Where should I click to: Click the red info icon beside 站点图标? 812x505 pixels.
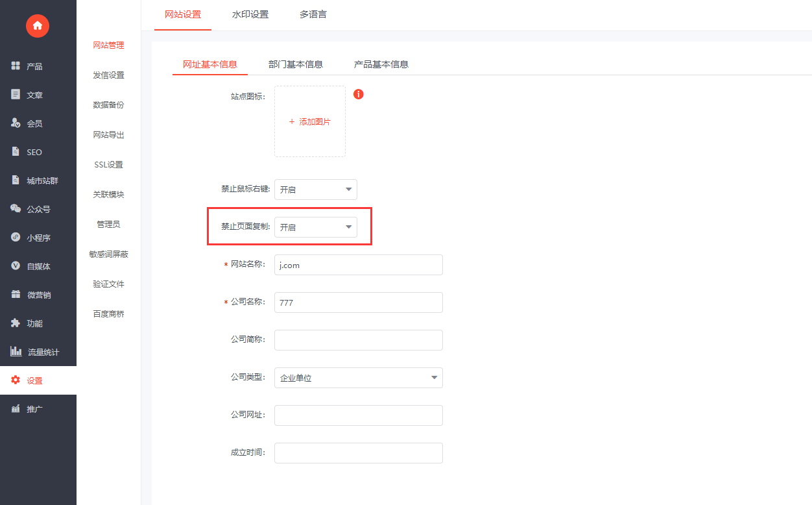tap(358, 94)
